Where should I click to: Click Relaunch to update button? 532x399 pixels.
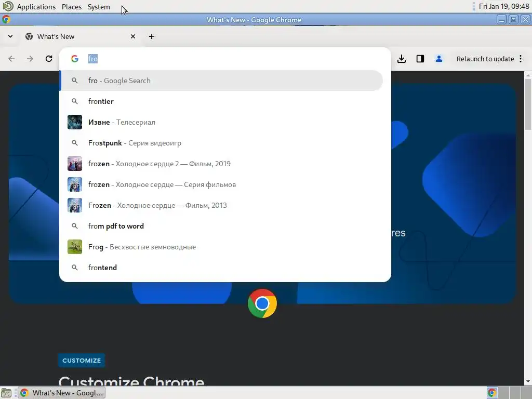point(485,59)
